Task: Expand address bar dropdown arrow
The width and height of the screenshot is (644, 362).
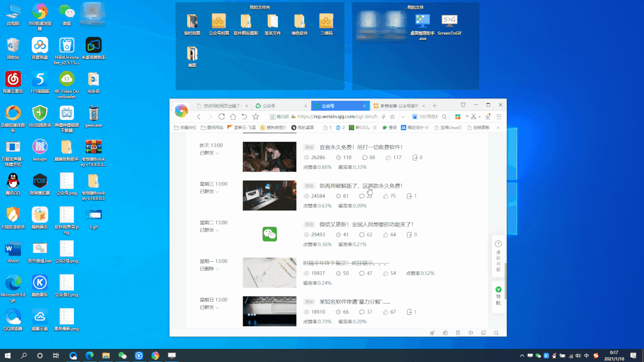Action: 403,117
